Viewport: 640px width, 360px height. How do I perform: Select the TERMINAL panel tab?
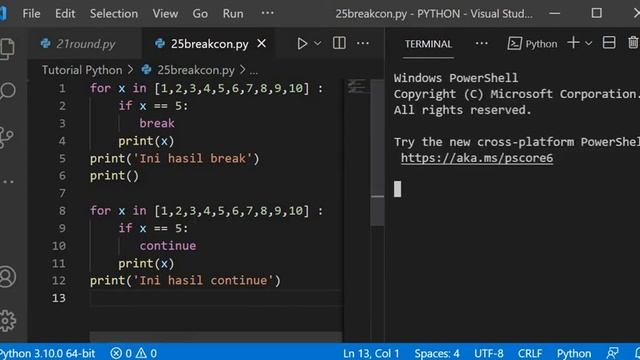(428, 44)
